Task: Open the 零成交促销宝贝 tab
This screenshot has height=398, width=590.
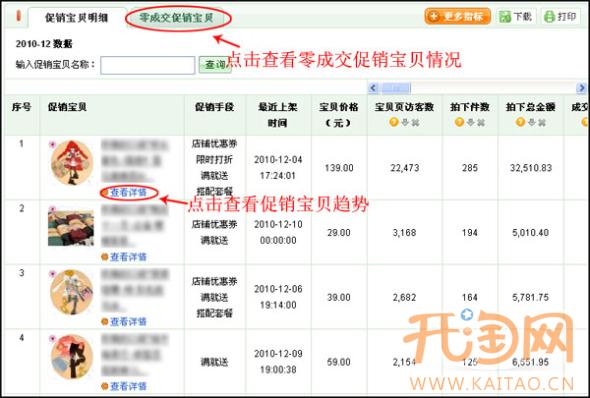Action: tap(176, 18)
